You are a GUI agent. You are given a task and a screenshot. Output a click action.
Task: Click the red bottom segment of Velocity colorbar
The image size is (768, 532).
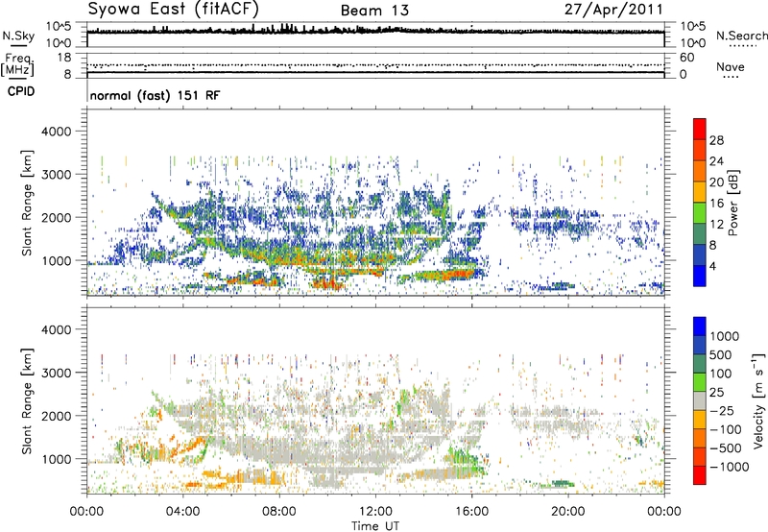click(x=700, y=475)
